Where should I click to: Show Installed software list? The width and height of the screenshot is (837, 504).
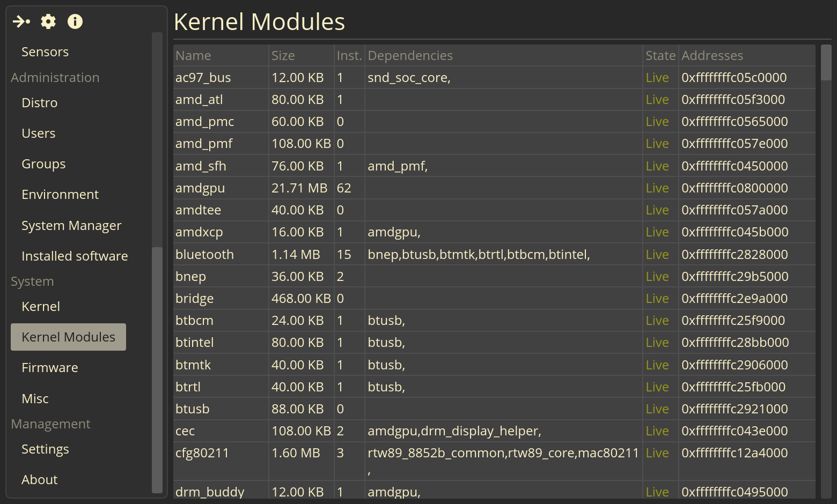pyautogui.click(x=75, y=256)
